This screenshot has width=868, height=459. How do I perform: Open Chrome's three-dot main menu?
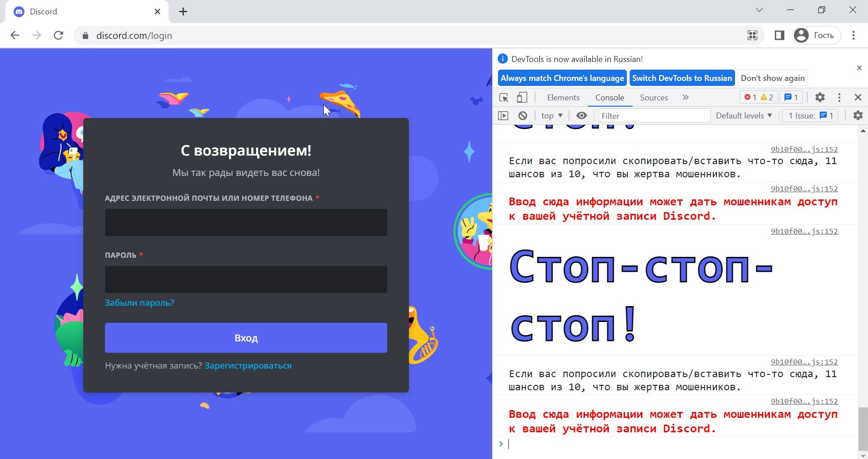[x=854, y=35]
